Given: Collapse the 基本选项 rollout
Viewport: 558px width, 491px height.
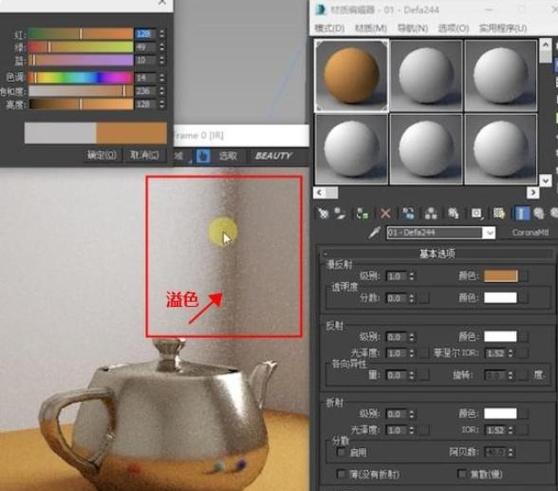Looking at the screenshot, I should (x=437, y=254).
